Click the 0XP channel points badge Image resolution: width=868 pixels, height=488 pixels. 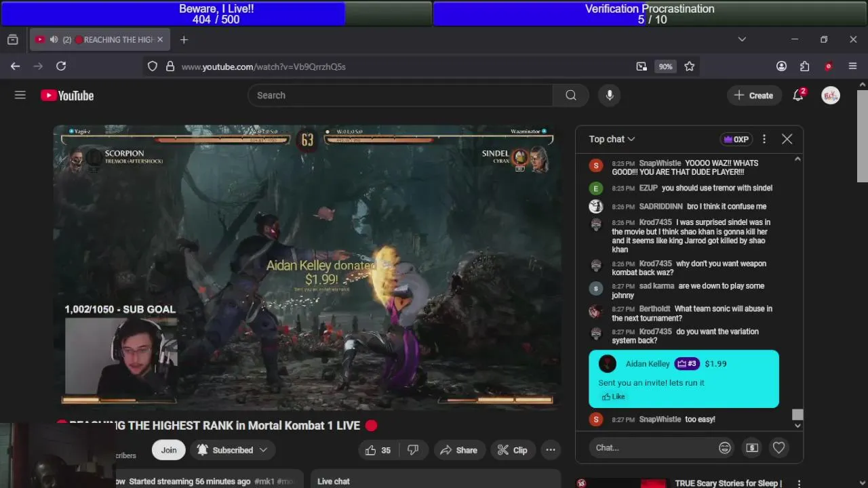(736, 139)
